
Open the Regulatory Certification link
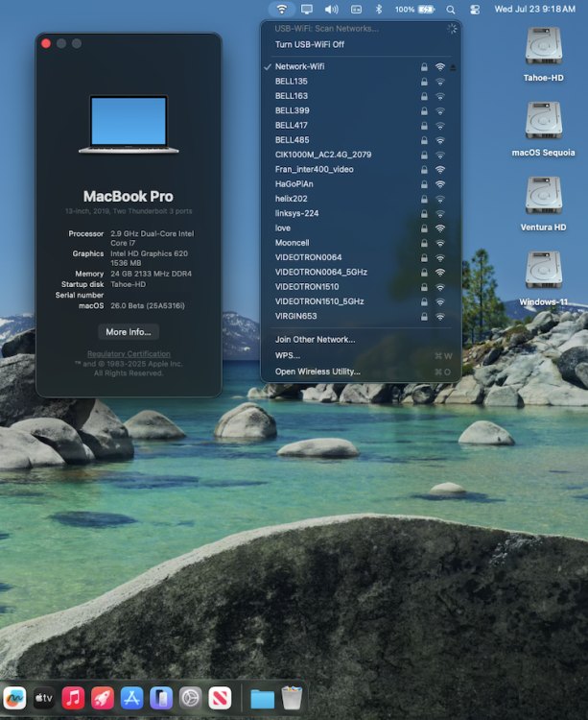[x=129, y=354]
